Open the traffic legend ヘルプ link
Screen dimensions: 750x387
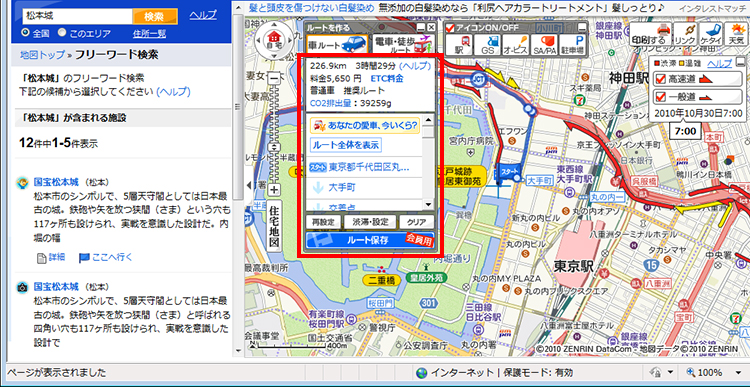tap(720, 64)
